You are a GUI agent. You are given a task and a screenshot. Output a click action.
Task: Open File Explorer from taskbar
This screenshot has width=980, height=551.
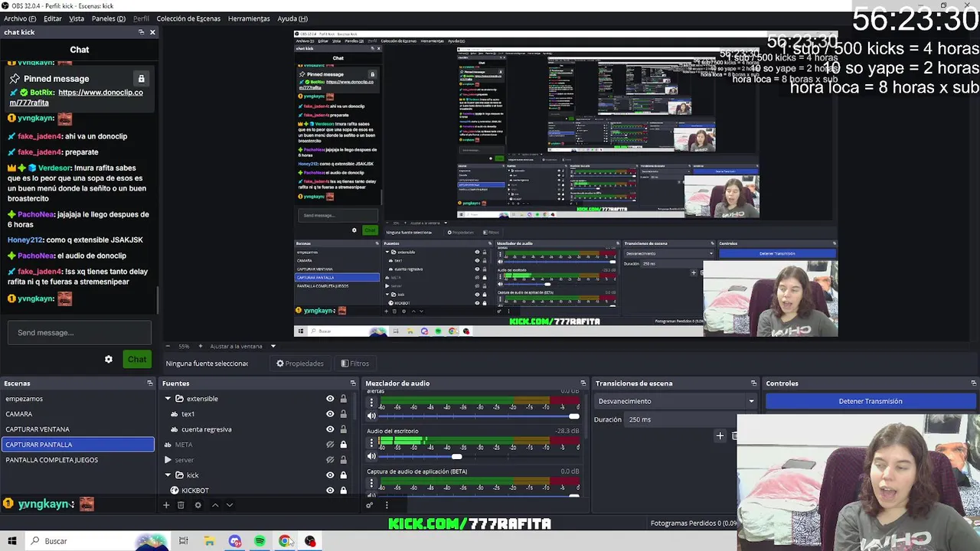pos(209,541)
